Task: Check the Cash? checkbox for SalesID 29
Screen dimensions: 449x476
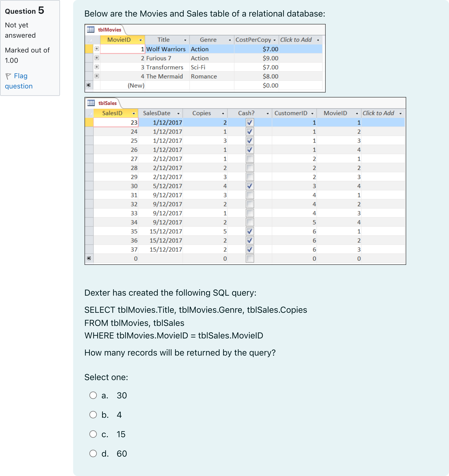Action: pos(250,177)
